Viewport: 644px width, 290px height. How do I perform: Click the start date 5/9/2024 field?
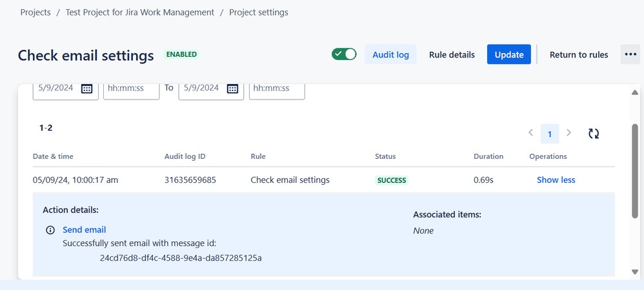[65, 91]
